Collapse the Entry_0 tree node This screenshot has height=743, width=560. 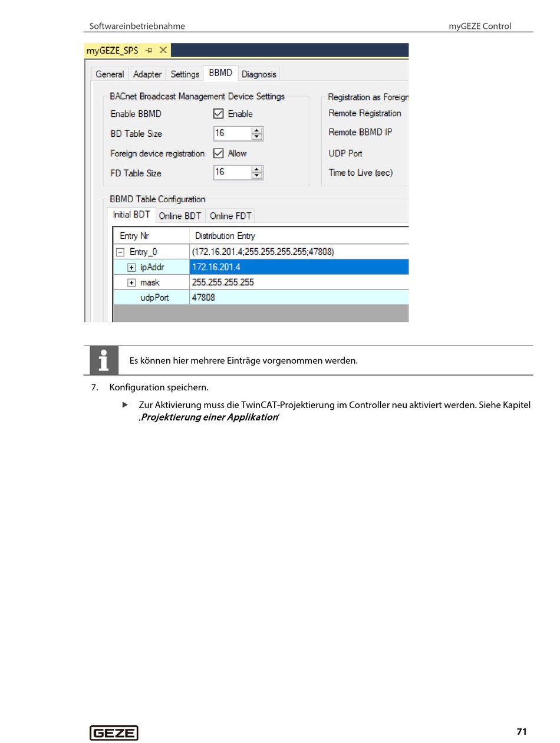tap(120, 252)
